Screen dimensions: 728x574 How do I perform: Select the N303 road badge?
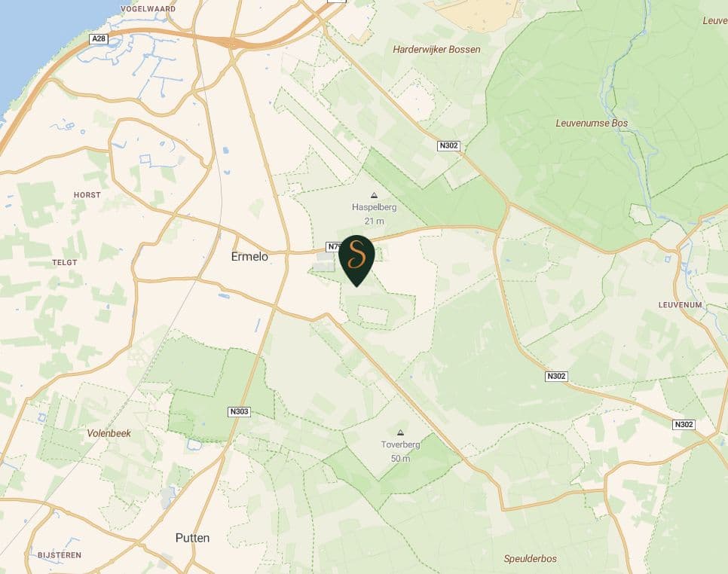(x=239, y=411)
